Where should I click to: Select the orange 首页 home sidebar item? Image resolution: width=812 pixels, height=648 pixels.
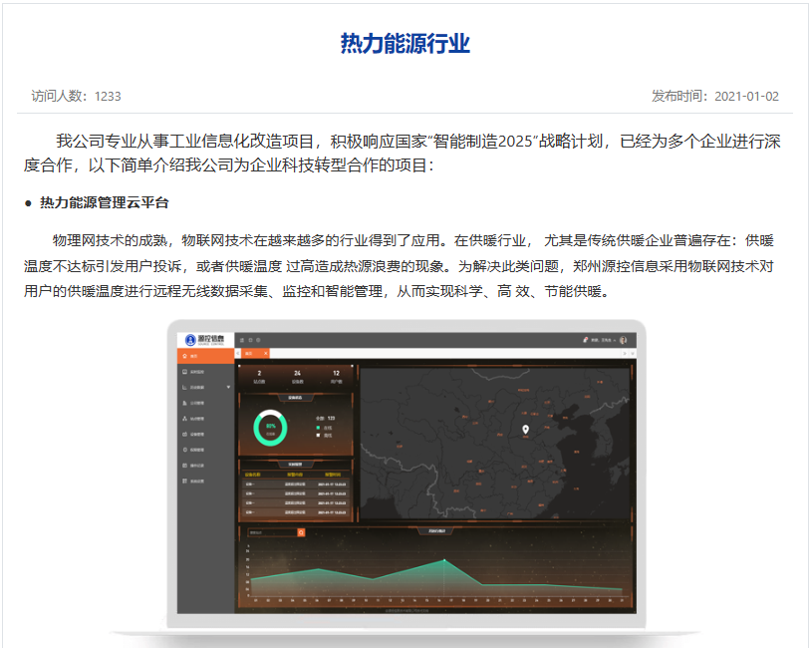pyautogui.click(x=204, y=355)
